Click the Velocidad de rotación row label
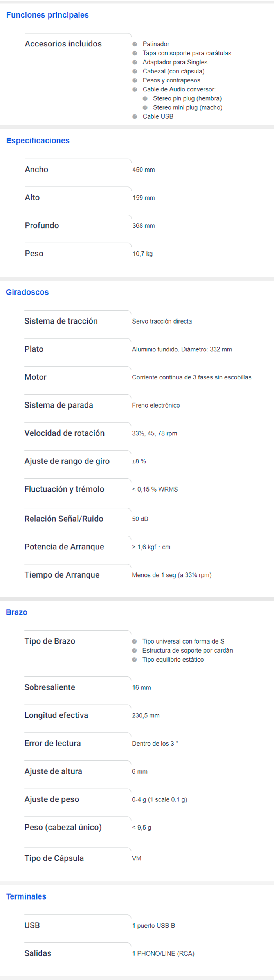Image resolution: width=274 pixels, height=980 pixels. (65, 433)
